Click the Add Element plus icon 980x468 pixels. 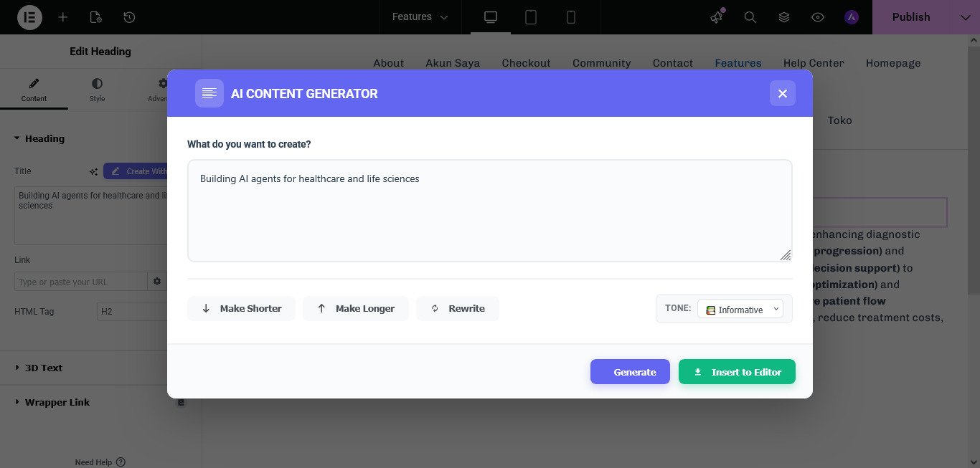(x=63, y=17)
